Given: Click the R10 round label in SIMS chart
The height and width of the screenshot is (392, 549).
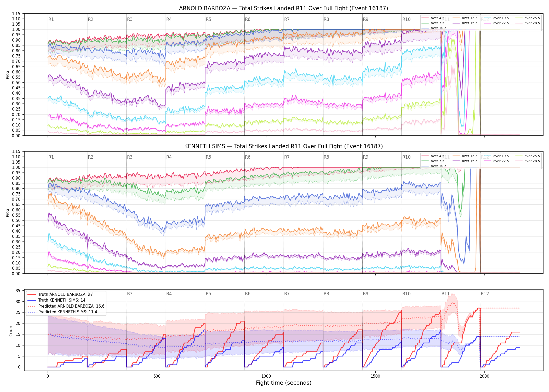Looking at the screenshot, I should pyautogui.click(x=406, y=157).
